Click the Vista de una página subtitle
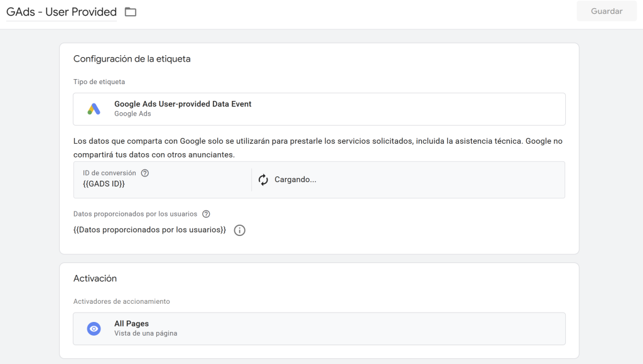The height and width of the screenshot is (364, 643). 146,333
